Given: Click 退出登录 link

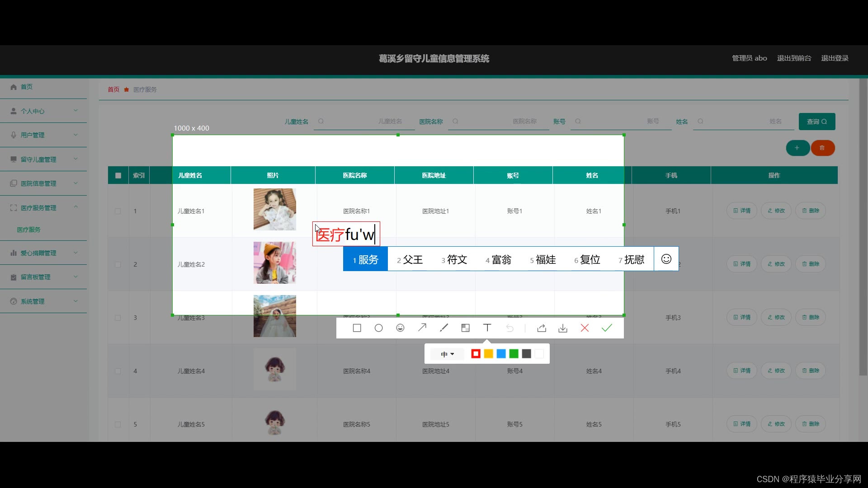Looking at the screenshot, I should pos(835,58).
